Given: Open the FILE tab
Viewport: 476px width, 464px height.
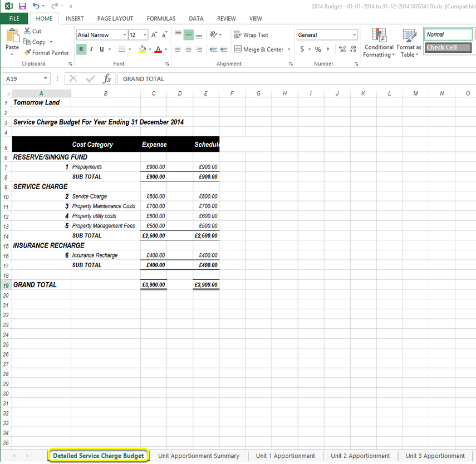Looking at the screenshot, I should pyautogui.click(x=14, y=18).
